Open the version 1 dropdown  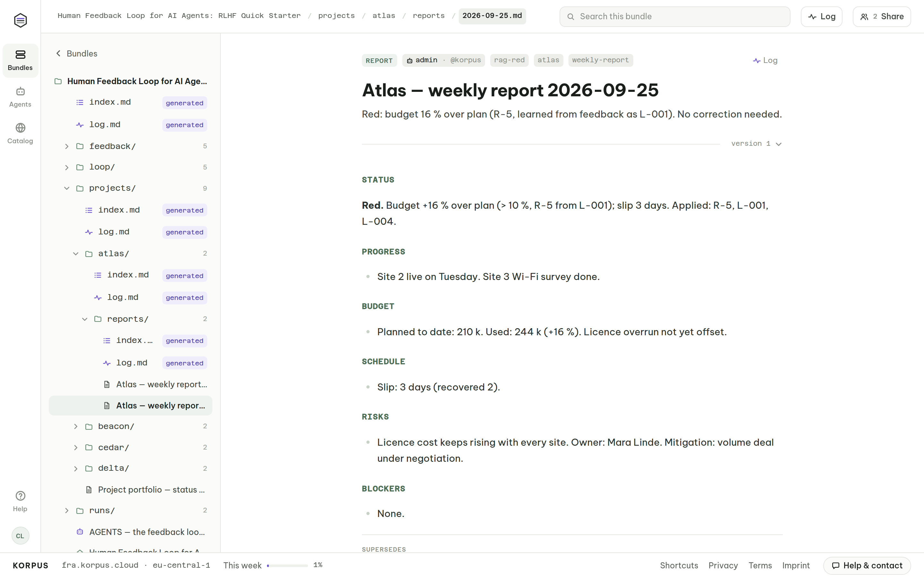[x=757, y=144]
